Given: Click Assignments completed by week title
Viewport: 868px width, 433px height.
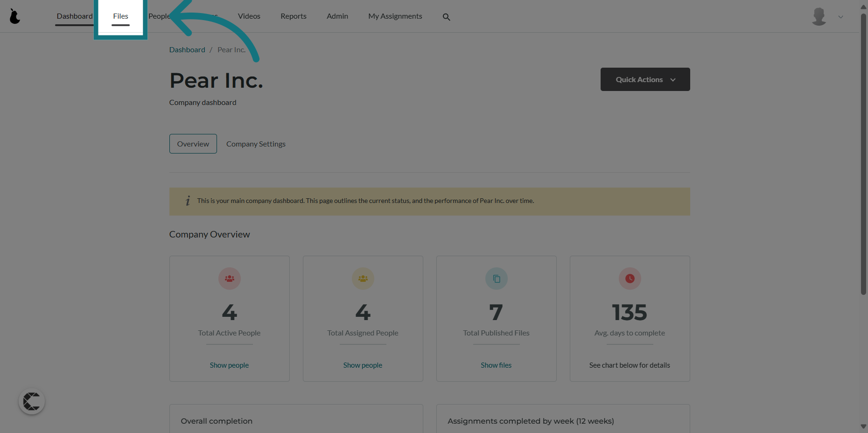Looking at the screenshot, I should point(531,421).
